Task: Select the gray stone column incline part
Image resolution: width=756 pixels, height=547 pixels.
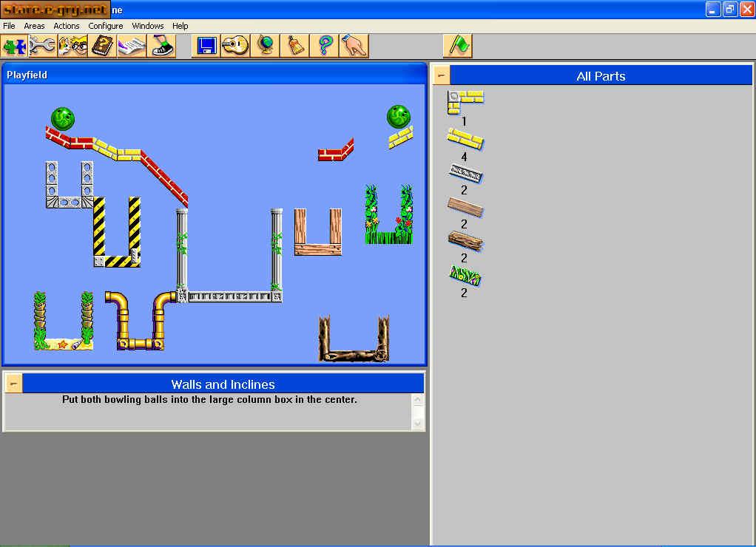Action: tap(465, 174)
